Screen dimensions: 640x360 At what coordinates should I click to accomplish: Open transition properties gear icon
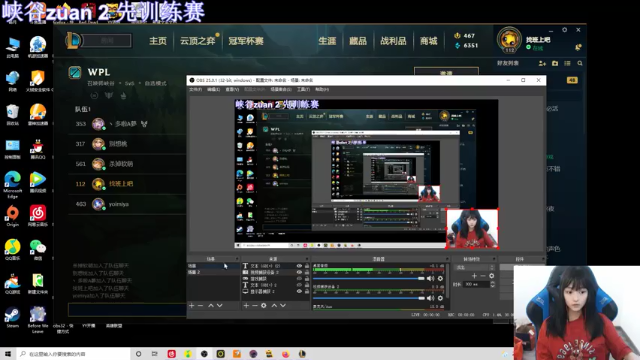tap(492, 276)
